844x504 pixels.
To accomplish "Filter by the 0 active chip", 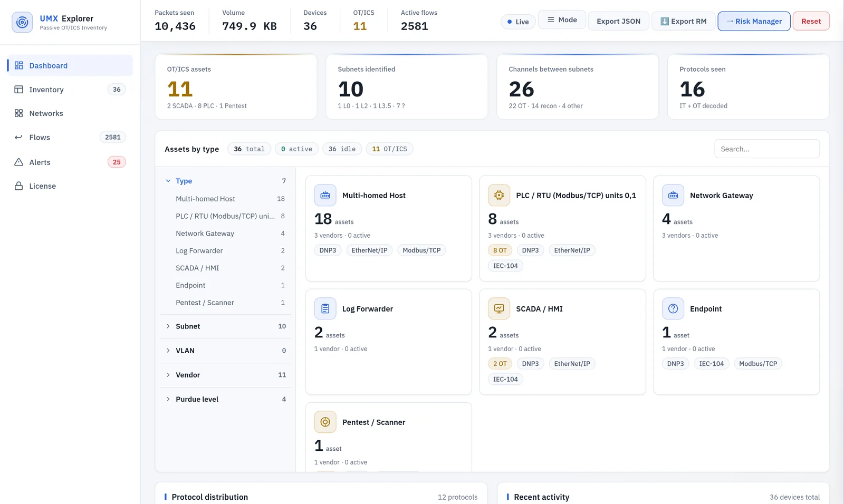I will pyautogui.click(x=296, y=149).
